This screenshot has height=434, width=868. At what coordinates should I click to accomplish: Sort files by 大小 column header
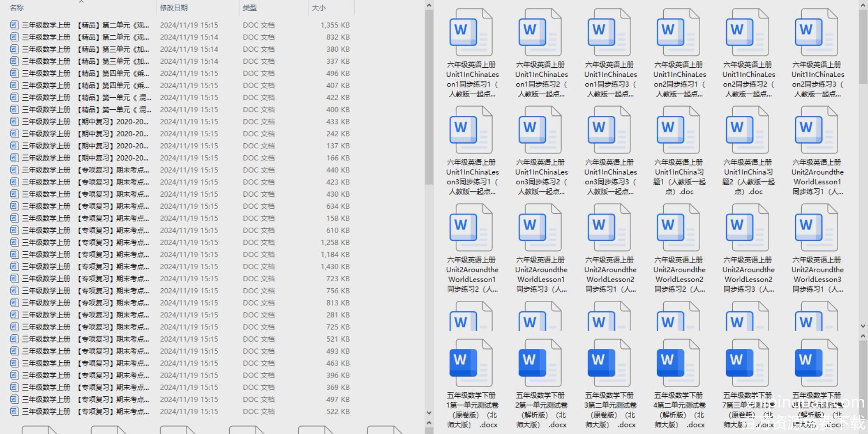[x=319, y=8]
